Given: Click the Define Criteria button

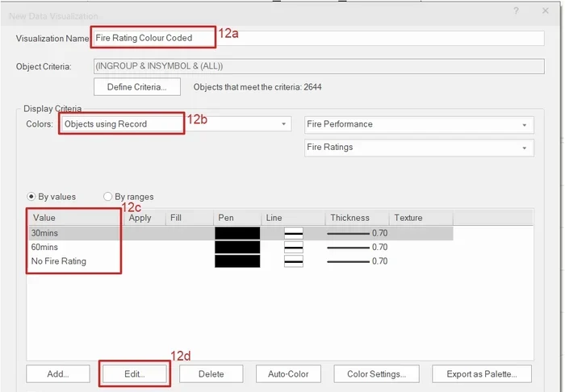Looking at the screenshot, I should pos(136,86).
